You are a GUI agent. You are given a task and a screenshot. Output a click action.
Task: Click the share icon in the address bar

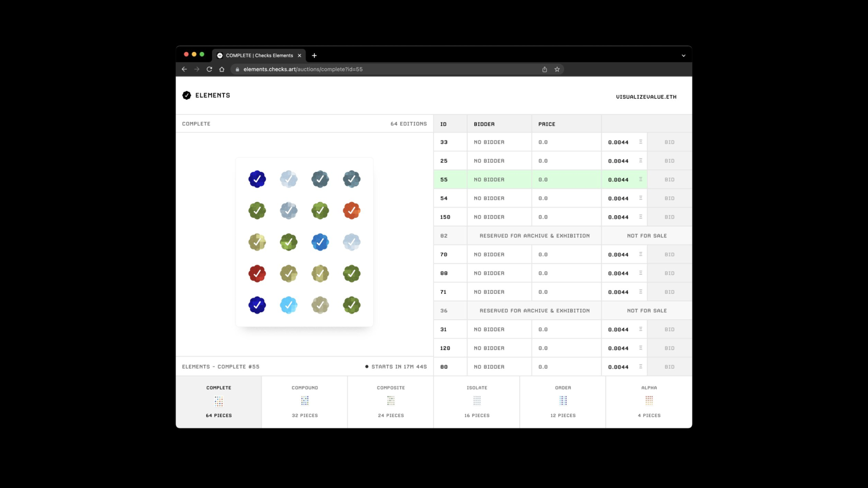point(545,69)
